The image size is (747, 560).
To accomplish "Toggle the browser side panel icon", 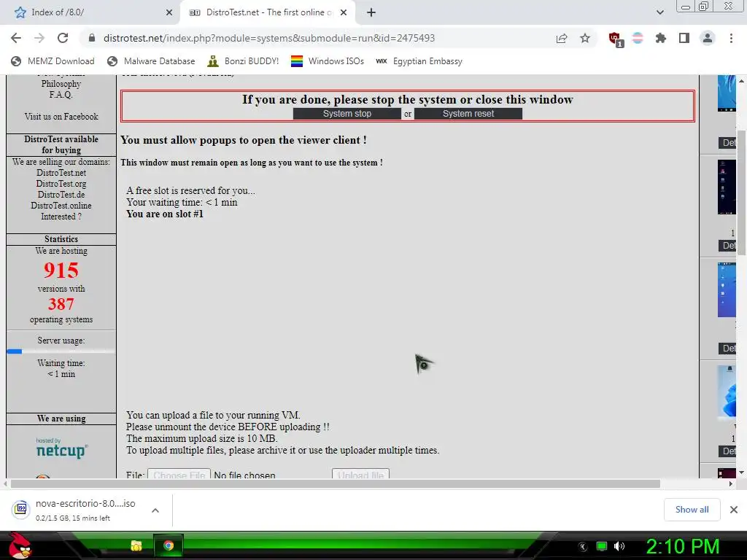I will point(684,38).
